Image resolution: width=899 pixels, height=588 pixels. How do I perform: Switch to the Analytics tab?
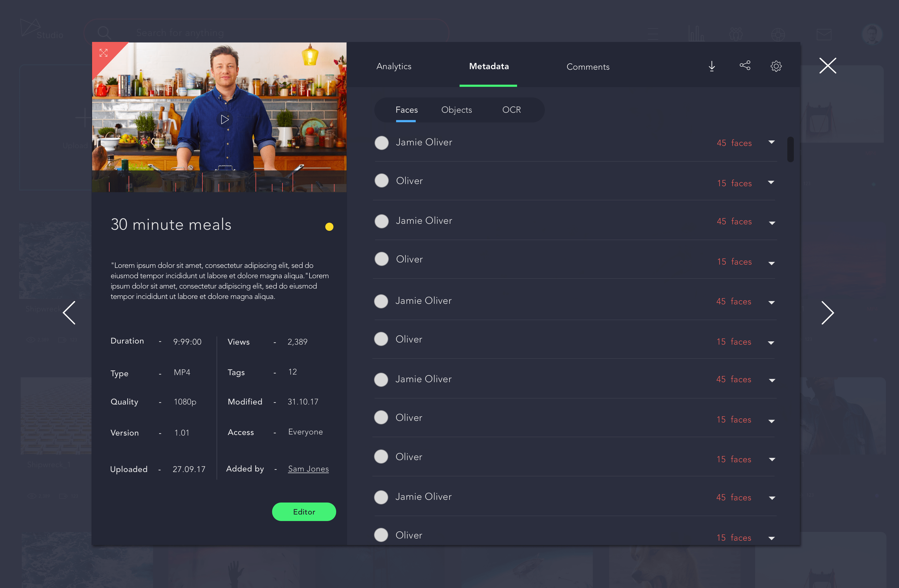point(394,66)
